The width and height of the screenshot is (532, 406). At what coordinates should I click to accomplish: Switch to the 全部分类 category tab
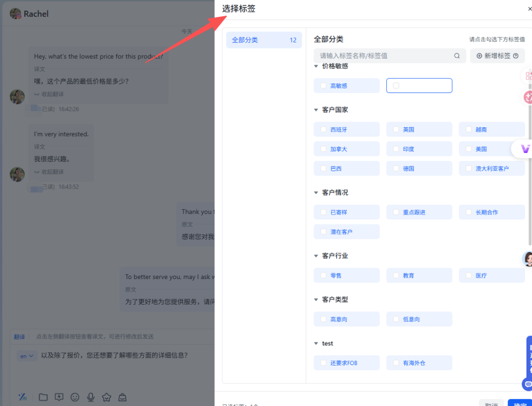pos(264,39)
